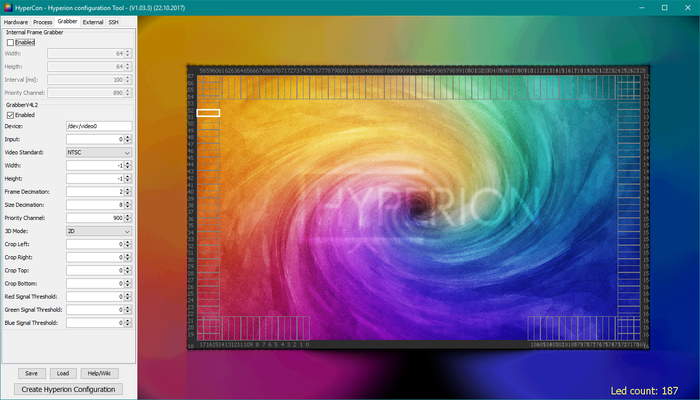This screenshot has width=700, height=400.
Task: Select the External tab
Action: (x=93, y=21)
